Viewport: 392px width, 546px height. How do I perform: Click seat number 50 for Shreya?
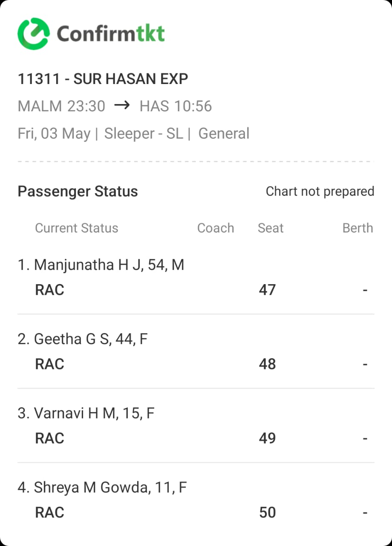268,512
